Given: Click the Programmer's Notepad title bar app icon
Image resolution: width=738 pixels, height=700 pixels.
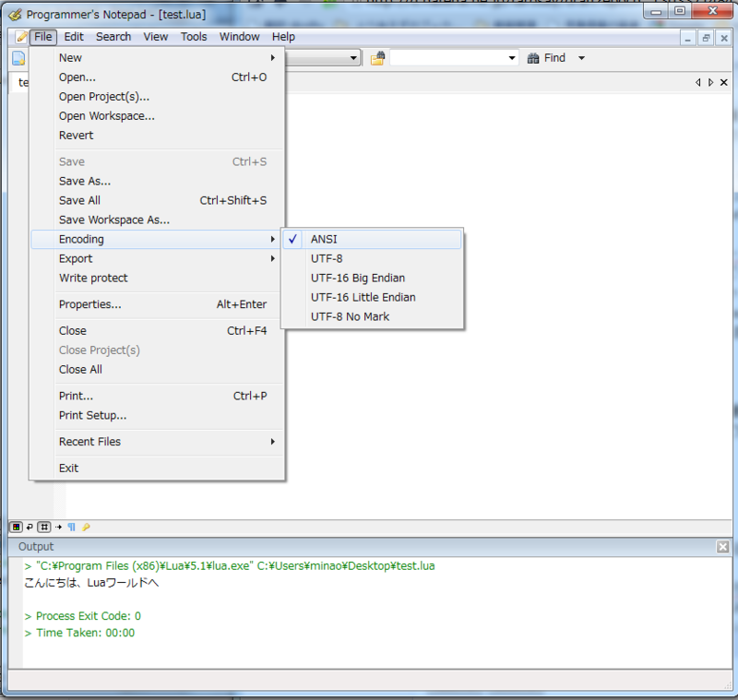Looking at the screenshot, I should pyautogui.click(x=15, y=15).
